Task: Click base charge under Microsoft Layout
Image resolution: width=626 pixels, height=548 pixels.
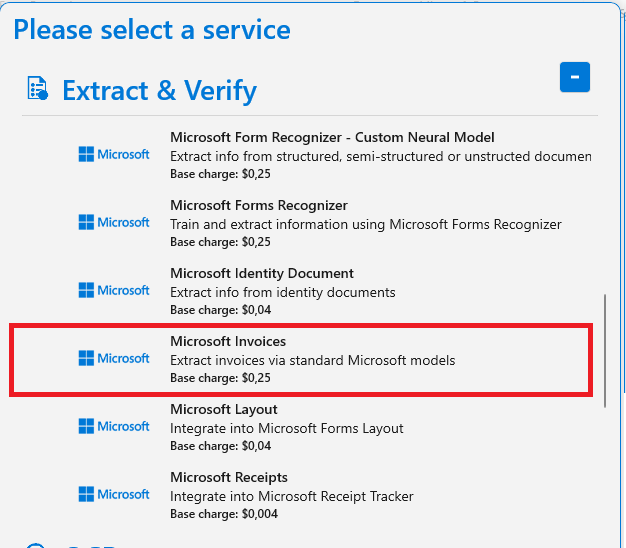Action: (x=220, y=446)
